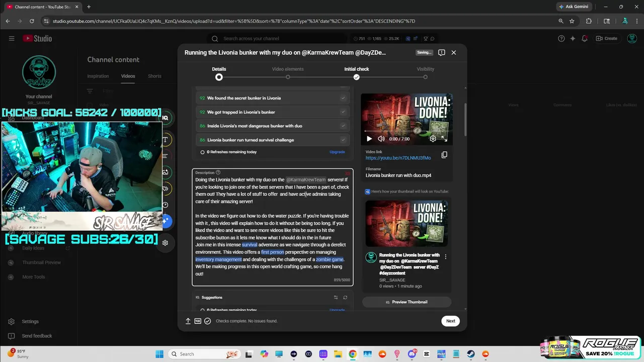Open the Details step
Screen dimensions: 644x362
coord(219,73)
